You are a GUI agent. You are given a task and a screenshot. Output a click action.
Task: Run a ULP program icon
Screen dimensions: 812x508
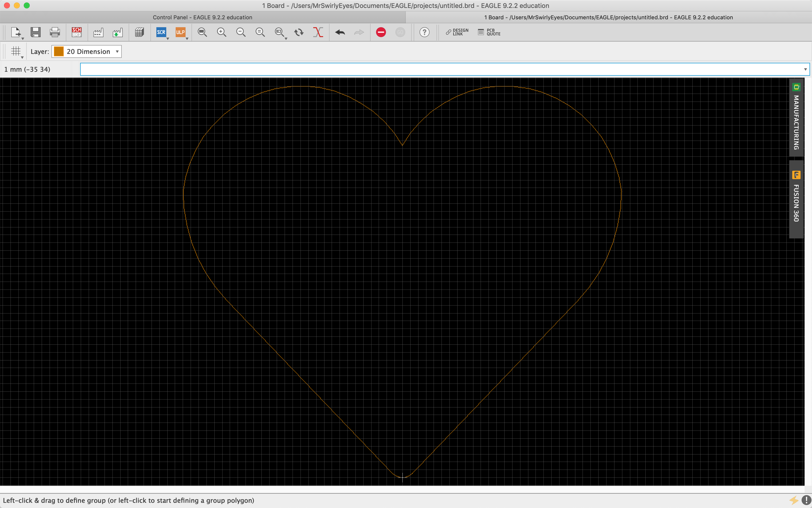point(180,32)
